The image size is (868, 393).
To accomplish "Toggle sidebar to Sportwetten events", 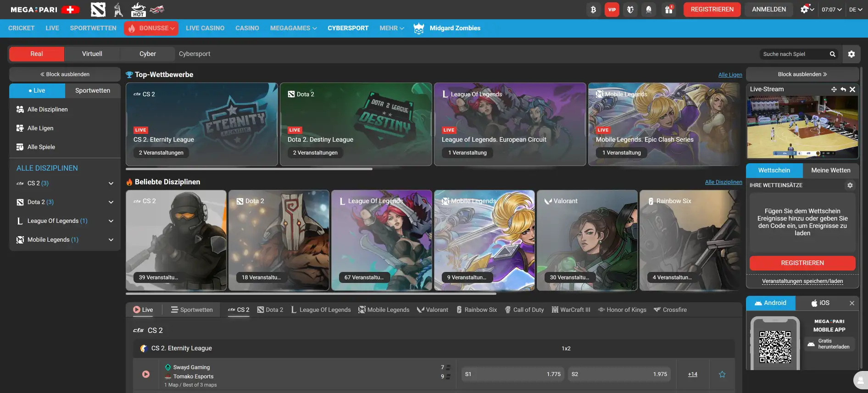I will tap(93, 90).
